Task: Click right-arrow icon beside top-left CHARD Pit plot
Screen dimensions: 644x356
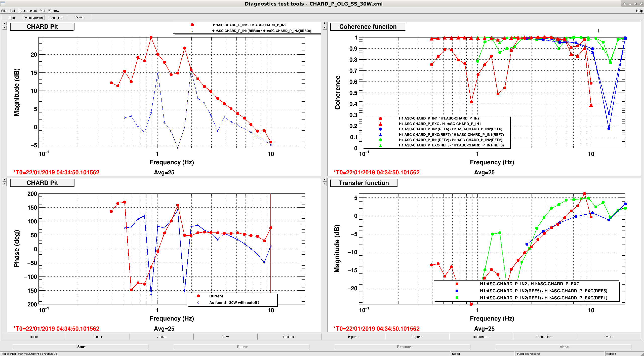Action: point(4,23)
